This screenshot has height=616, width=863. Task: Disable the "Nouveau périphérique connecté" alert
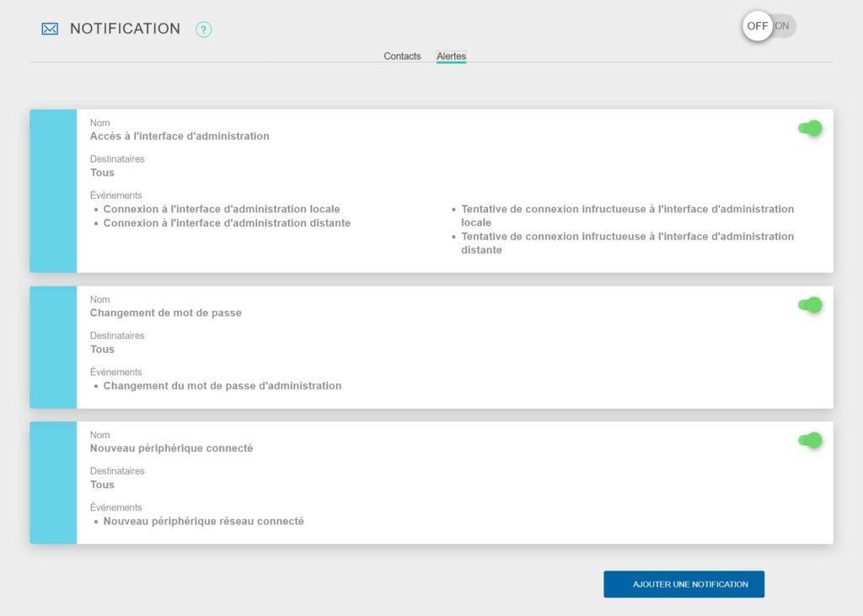coord(809,439)
